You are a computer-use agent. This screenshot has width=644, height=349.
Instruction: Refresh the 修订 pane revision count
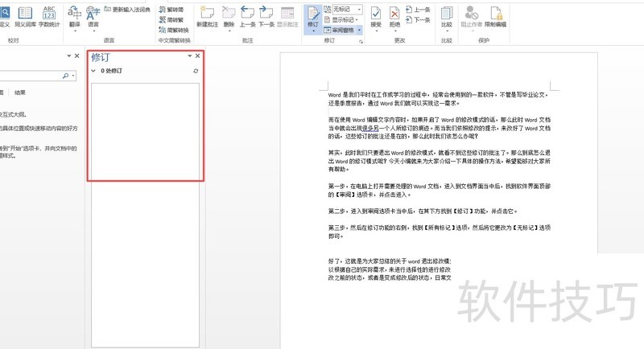pyautogui.click(x=196, y=71)
